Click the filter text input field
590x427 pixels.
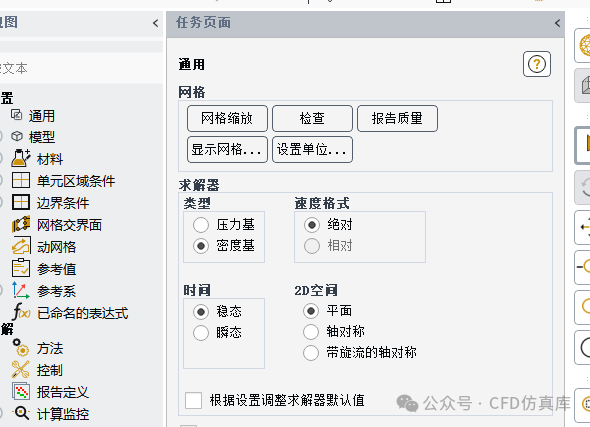(81, 68)
